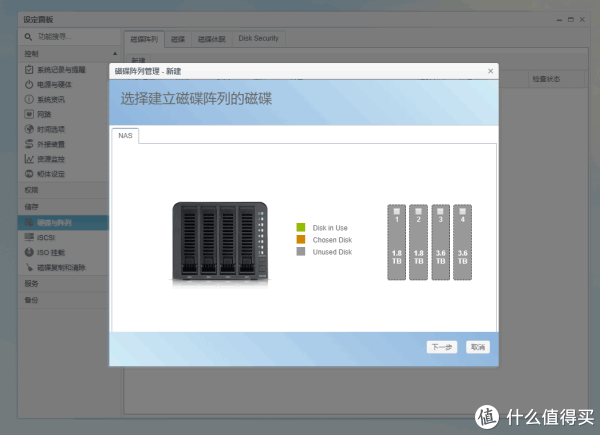
Task: Click the NAS device image
Action: tap(220, 243)
